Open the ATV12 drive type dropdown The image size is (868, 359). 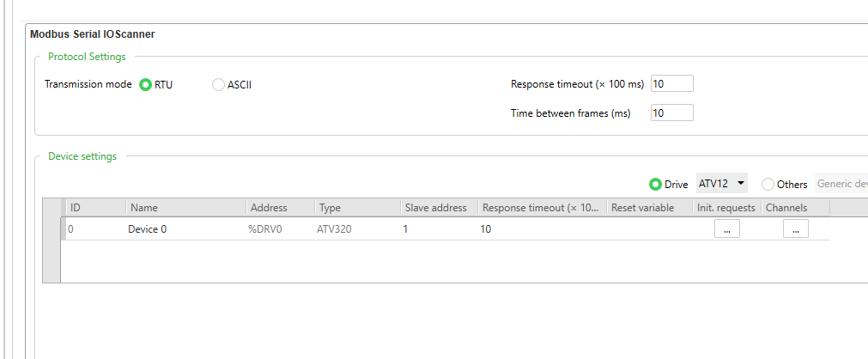(721, 184)
